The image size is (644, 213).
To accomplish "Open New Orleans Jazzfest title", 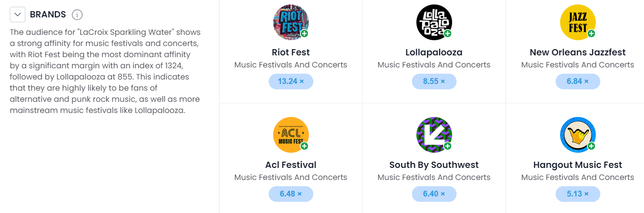I will click(578, 52).
